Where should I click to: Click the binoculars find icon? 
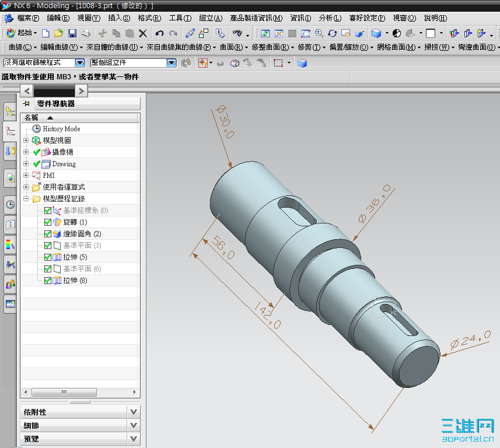point(237,33)
